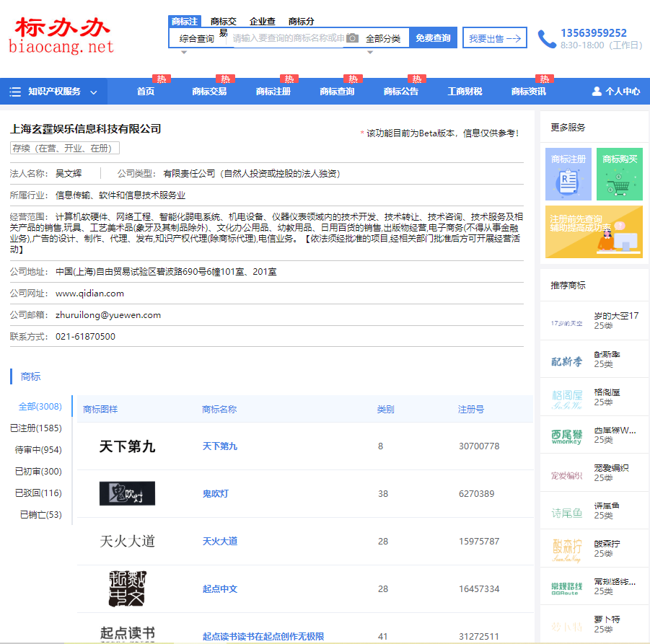Click the contact number 021-61870500
Image resolution: width=650 pixels, height=644 pixels.
click(85, 337)
